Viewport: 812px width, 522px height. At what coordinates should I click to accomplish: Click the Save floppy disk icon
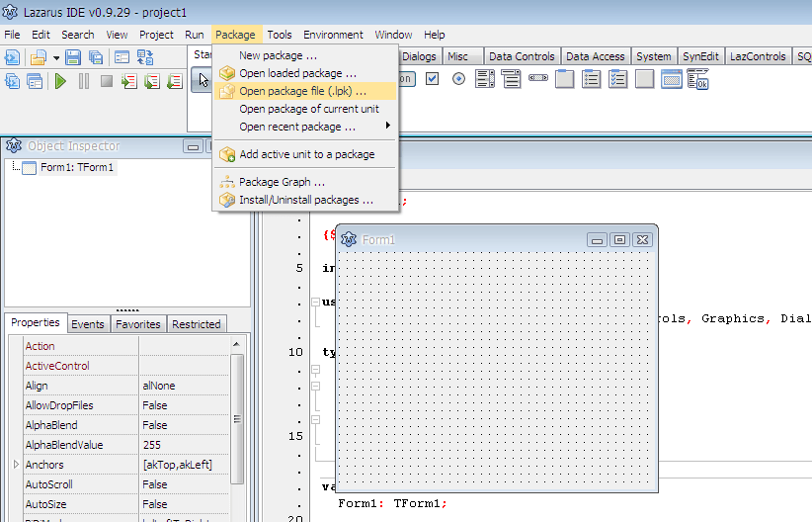(x=72, y=57)
